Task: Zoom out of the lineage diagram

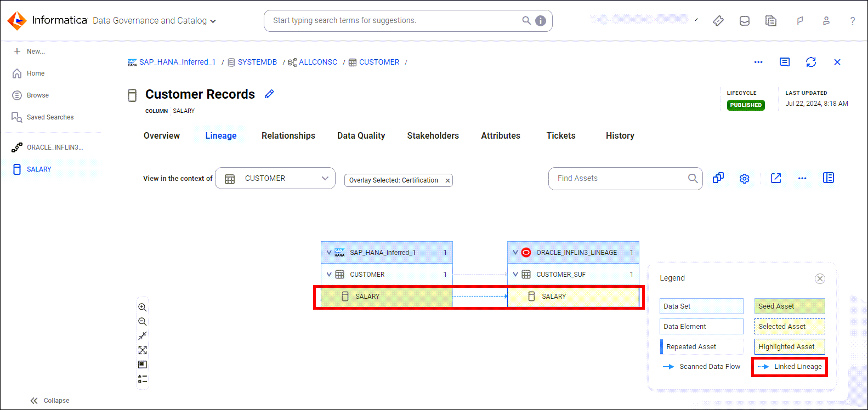Action: coord(143,322)
